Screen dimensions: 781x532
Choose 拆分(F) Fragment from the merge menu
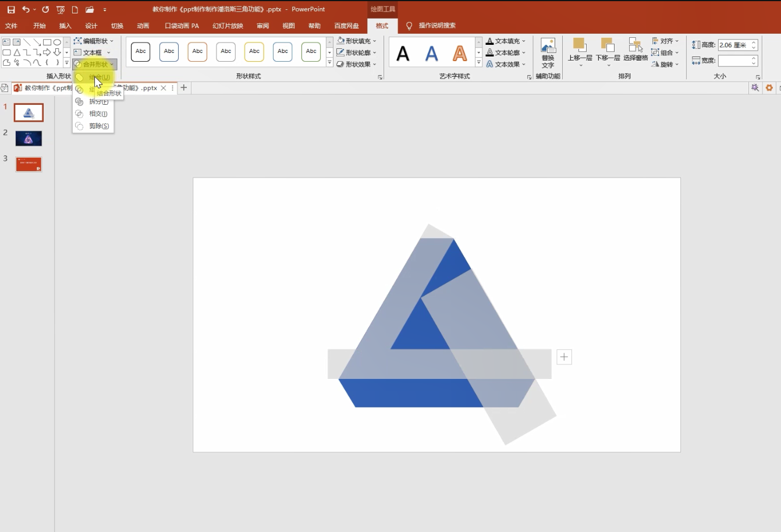[x=93, y=102]
